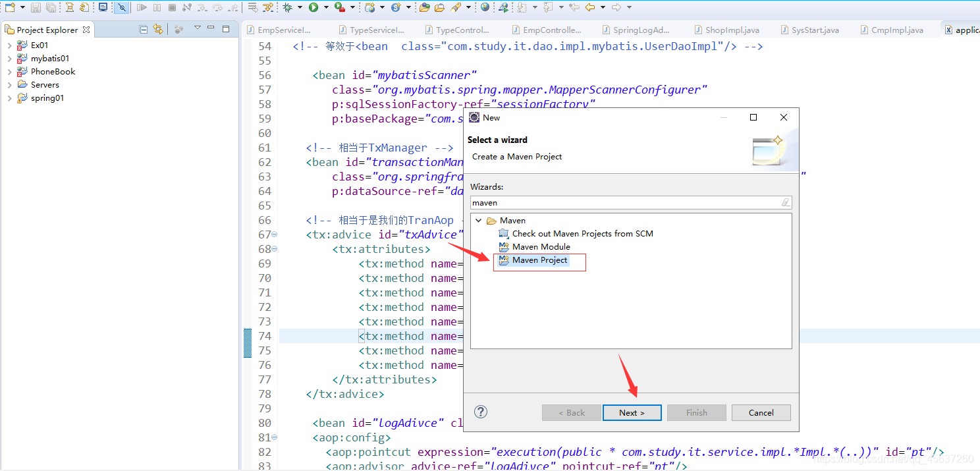Clear the wizard filter text
Screen dimensions: 980x471
(x=785, y=203)
